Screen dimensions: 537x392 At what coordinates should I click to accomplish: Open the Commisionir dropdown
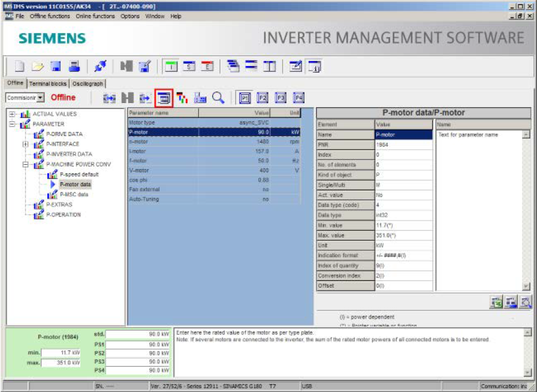tap(41, 98)
